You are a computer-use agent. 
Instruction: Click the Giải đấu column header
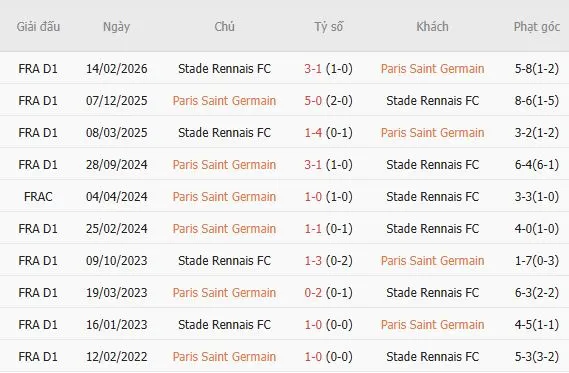tap(38, 26)
